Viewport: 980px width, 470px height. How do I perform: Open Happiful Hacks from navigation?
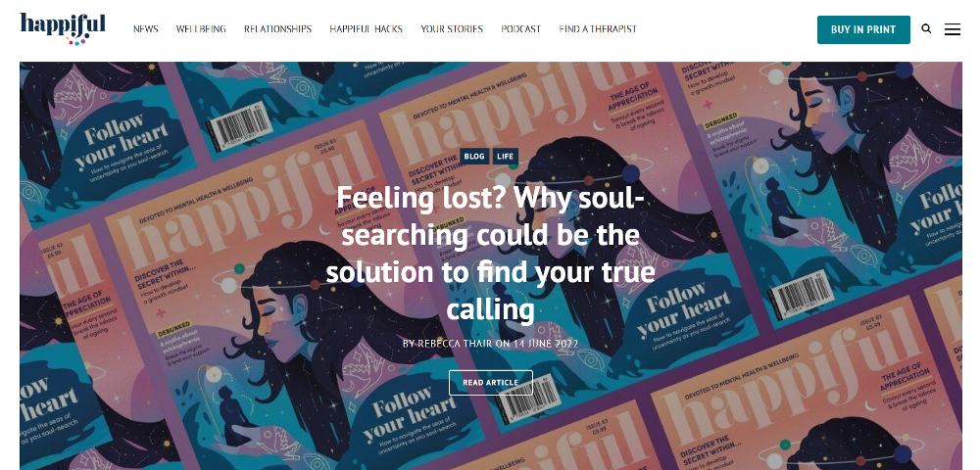point(367,28)
